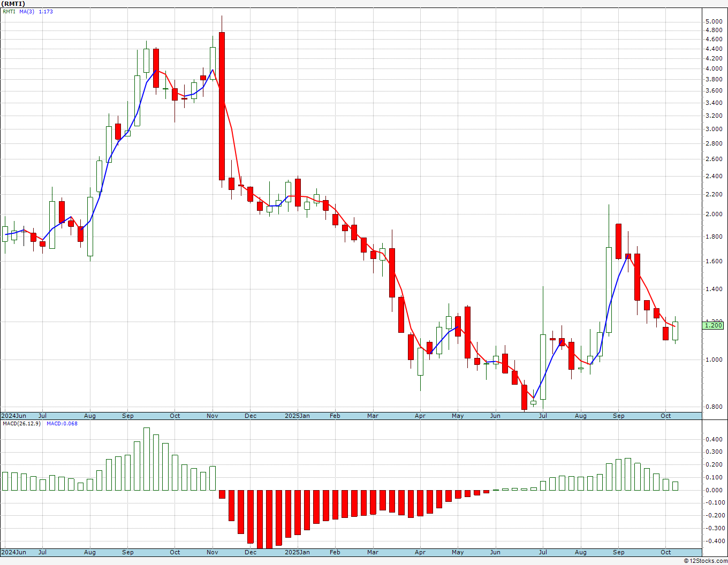The height and width of the screenshot is (565, 728).
Task: Click the 0.800 price axis label
Action: pos(714,407)
